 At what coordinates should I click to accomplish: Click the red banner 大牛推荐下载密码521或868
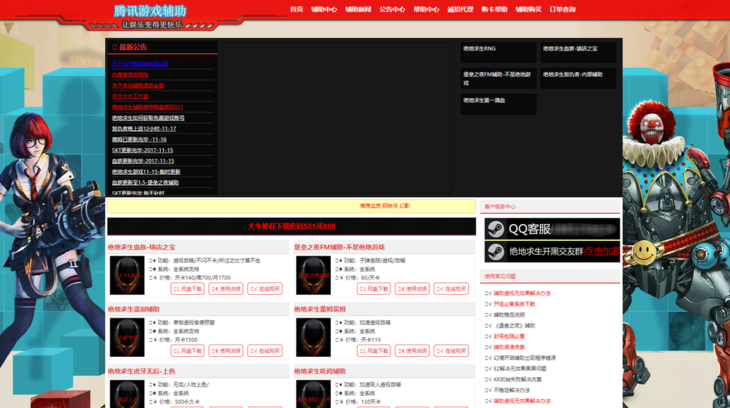click(x=291, y=226)
